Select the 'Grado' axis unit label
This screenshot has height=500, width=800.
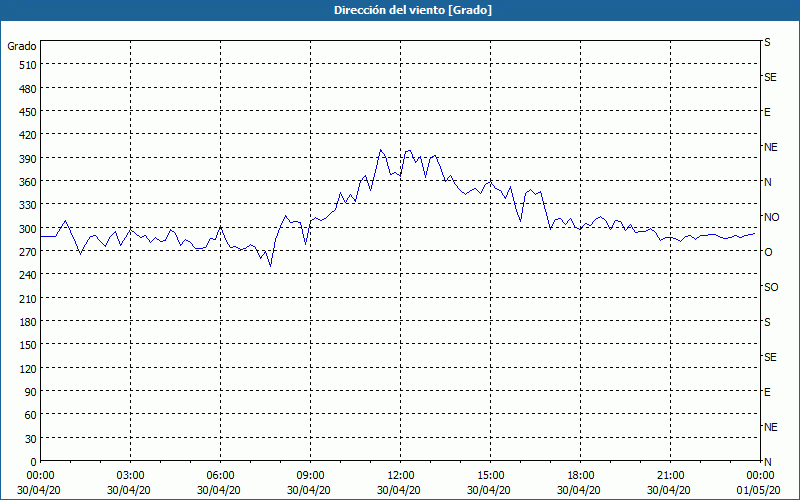22,46
